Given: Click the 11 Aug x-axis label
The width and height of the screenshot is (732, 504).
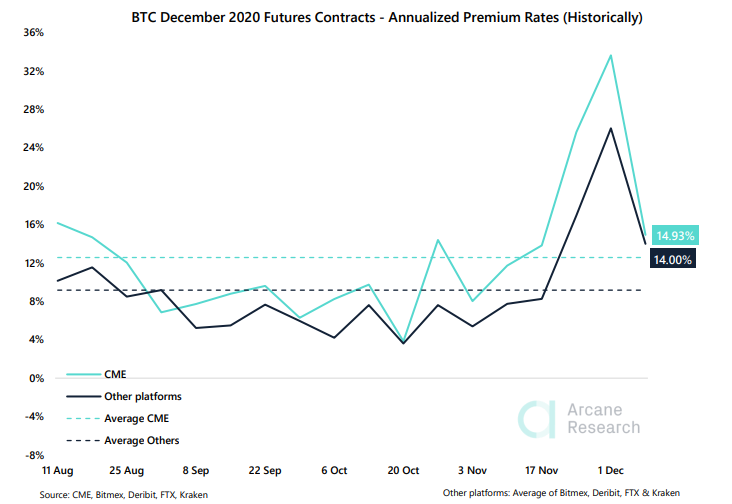Looking at the screenshot, I should [55, 468].
